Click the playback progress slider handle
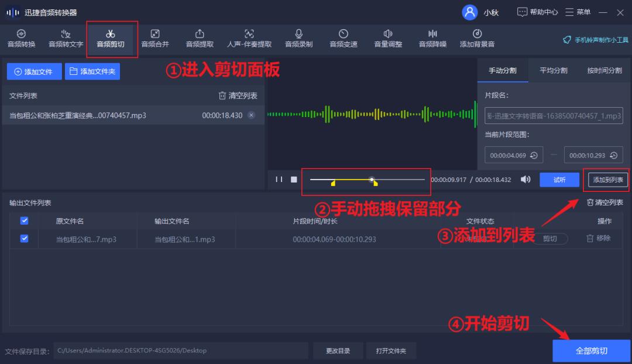Viewport: 632px width, 364px height. coord(372,178)
